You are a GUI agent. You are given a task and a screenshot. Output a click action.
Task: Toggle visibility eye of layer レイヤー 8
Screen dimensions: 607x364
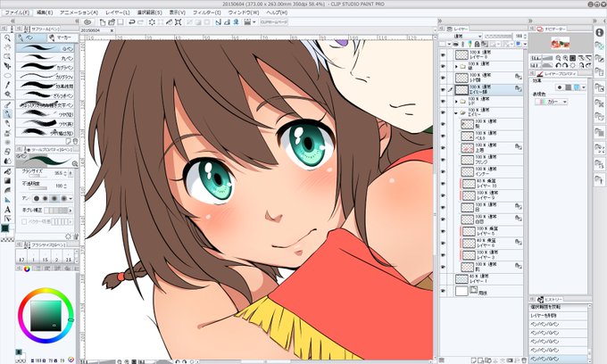[443, 55]
